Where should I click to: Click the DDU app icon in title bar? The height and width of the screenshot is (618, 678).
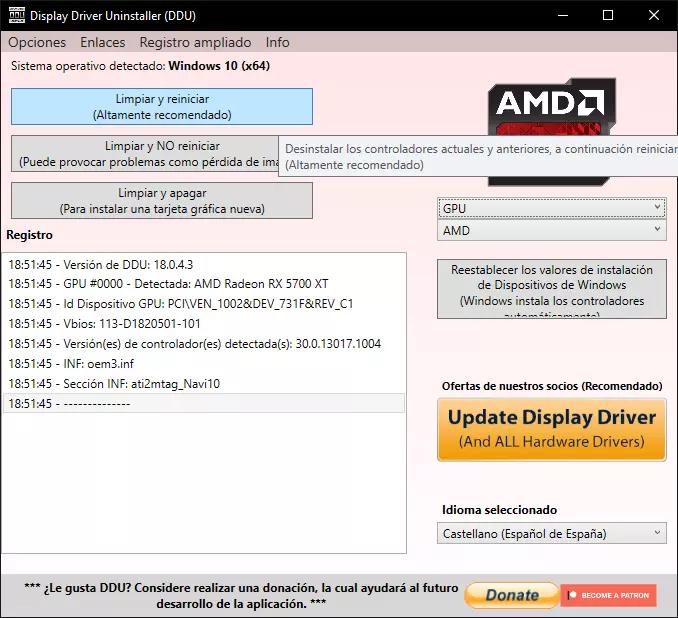pyautogui.click(x=16, y=16)
